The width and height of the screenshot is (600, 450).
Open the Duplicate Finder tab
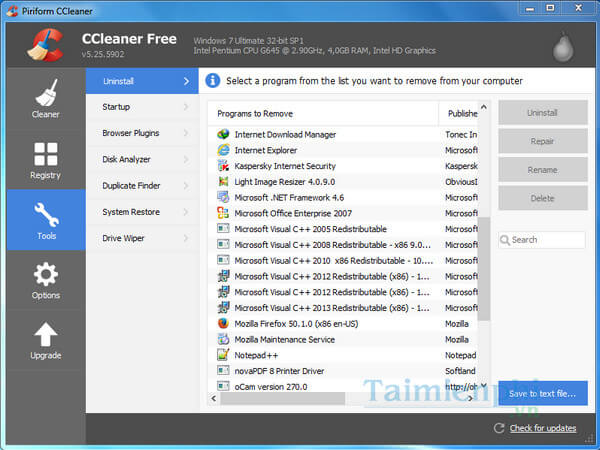click(x=142, y=186)
